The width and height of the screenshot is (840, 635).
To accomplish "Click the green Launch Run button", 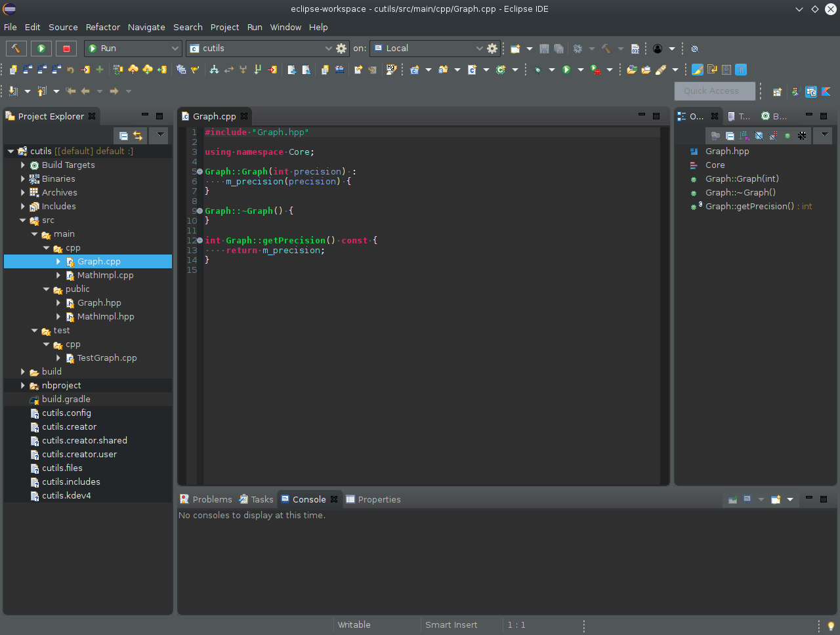I will pos(41,49).
